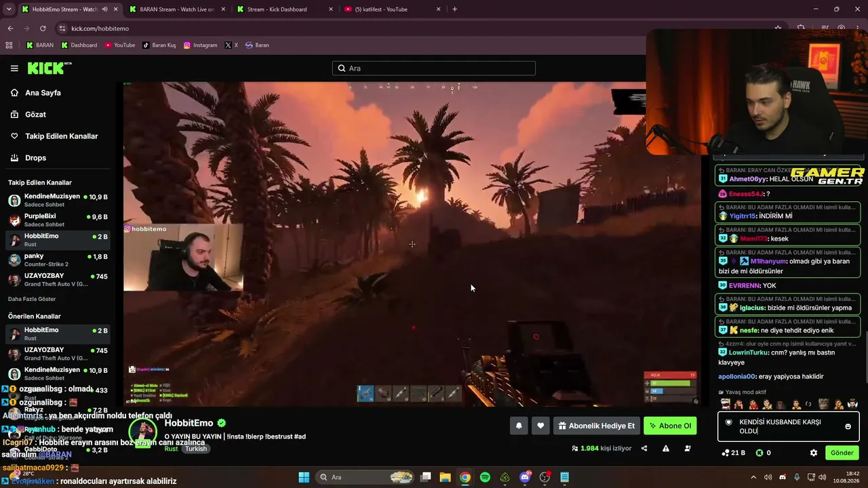
Task: Open PurpleBixi channel in followed list
Action: 58,220
